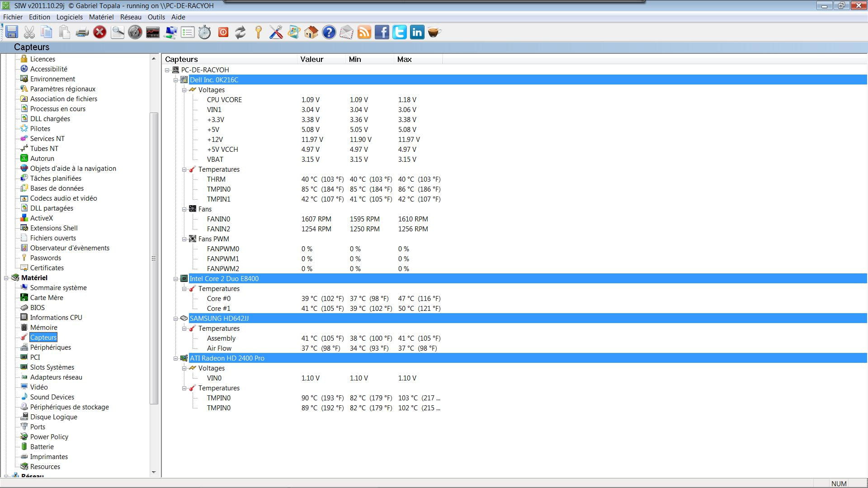Click the red X stop icon

99,32
